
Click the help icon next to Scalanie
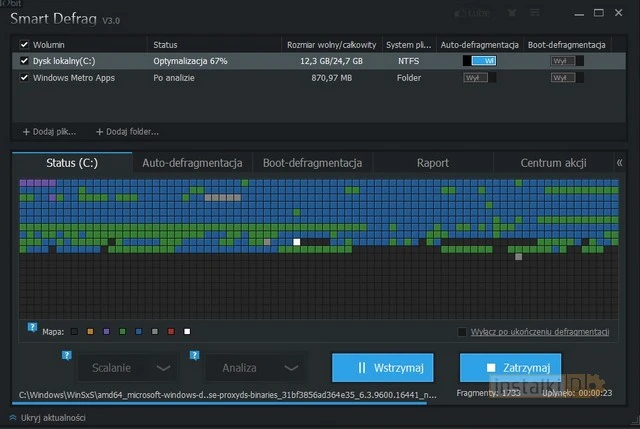tap(67, 356)
